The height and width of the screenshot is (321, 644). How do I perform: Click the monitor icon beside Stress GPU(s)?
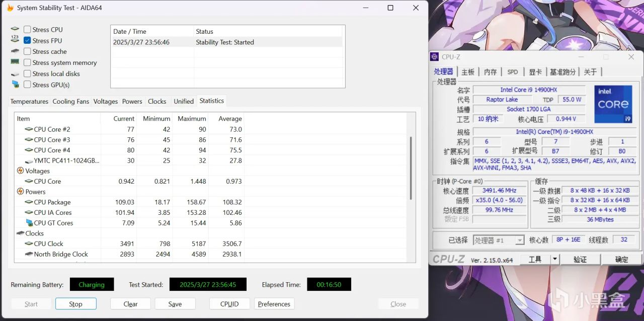tap(15, 85)
